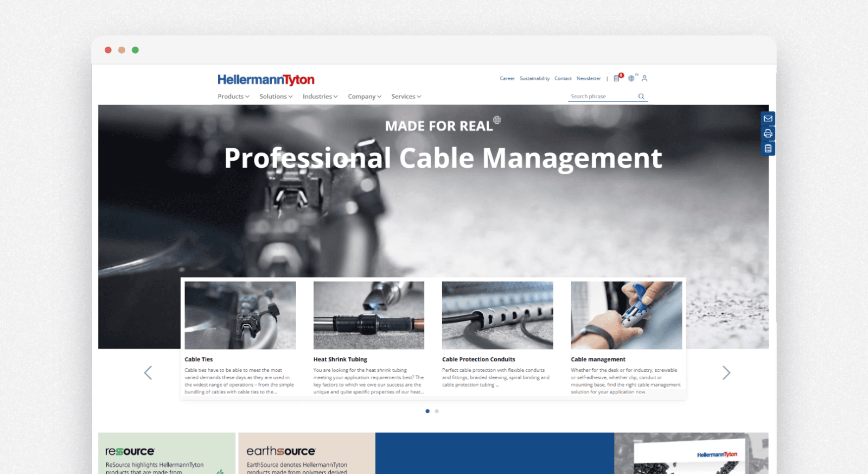Open the Career link
This screenshot has width=868, height=474.
coord(507,78)
